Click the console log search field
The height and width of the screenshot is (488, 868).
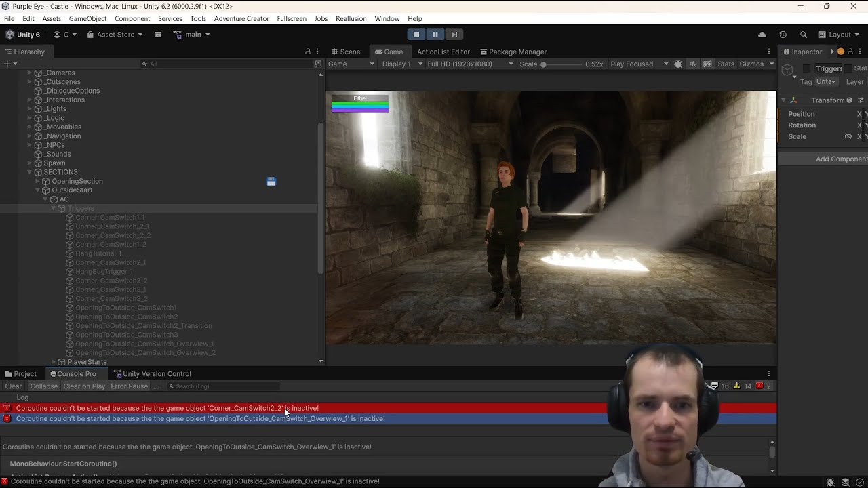[222, 386]
